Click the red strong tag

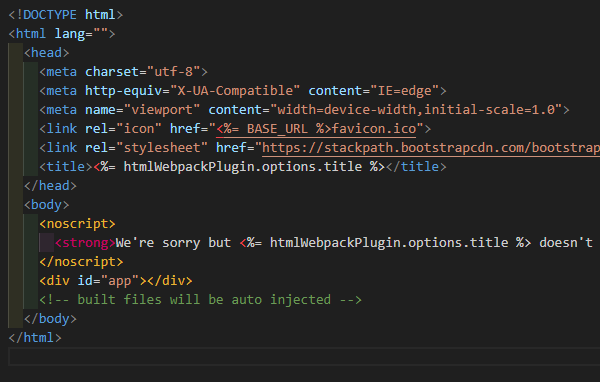pos(85,243)
